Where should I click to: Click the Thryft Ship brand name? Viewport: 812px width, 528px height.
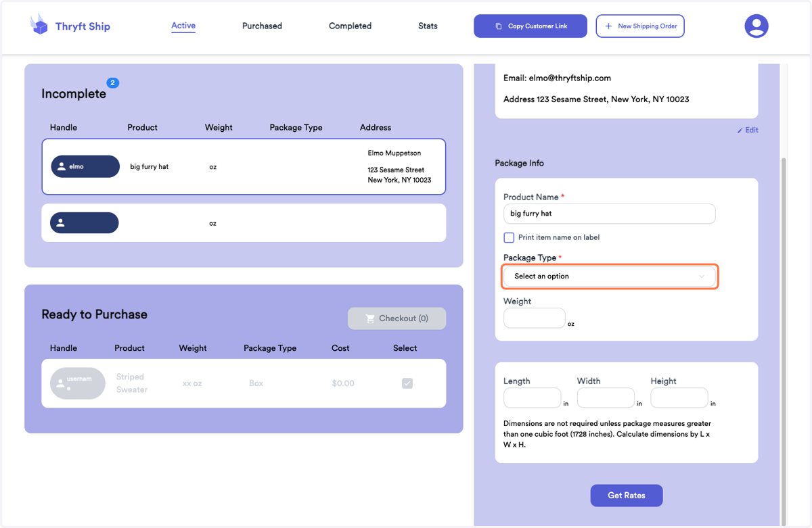tap(83, 26)
